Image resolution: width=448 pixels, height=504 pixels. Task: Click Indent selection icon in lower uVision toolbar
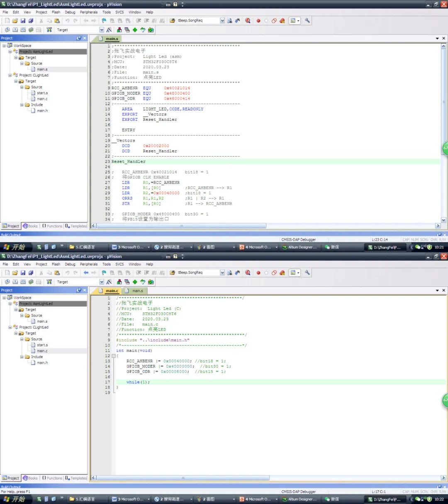click(138, 273)
